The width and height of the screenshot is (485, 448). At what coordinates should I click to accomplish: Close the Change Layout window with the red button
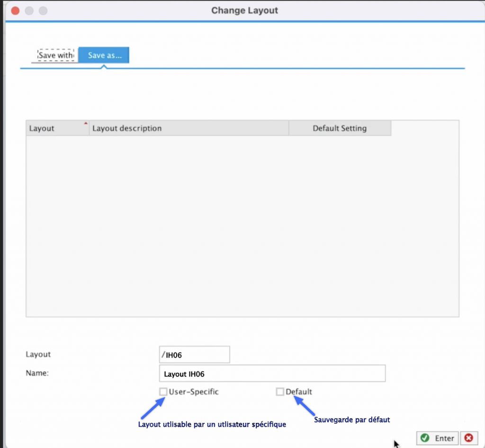click(15, 10)
